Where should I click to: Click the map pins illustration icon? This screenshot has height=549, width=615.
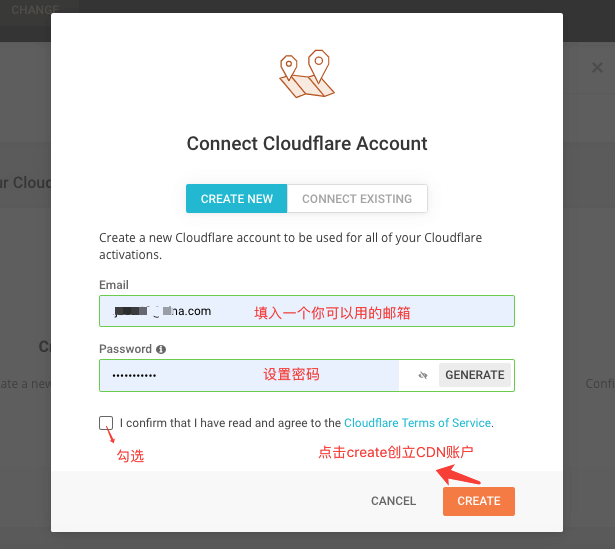point(307,74)
